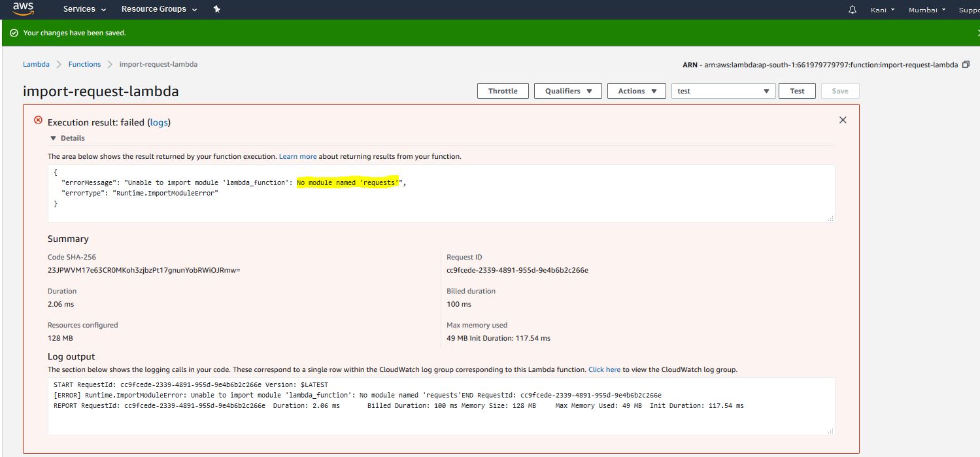Image resolution: width=980 pixels, height=457 pixels.
Task: Select the test event dropdown
Action: tap(723, 91)
